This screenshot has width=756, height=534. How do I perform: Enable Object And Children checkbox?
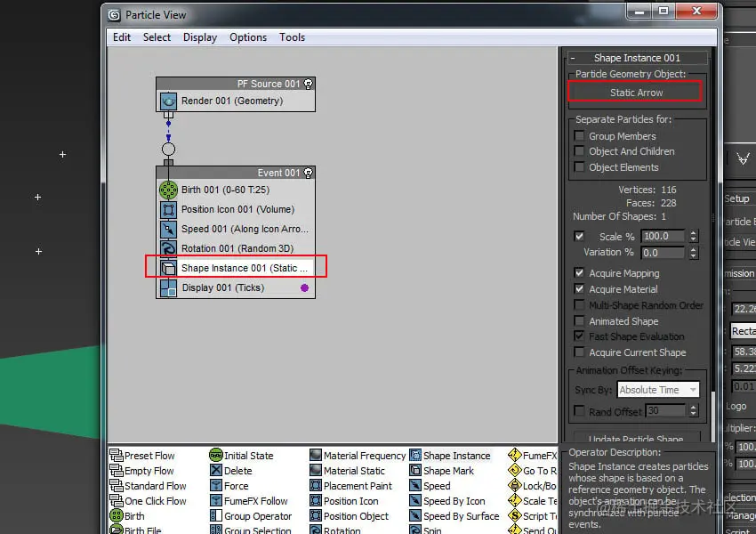[x=580, y=151]
